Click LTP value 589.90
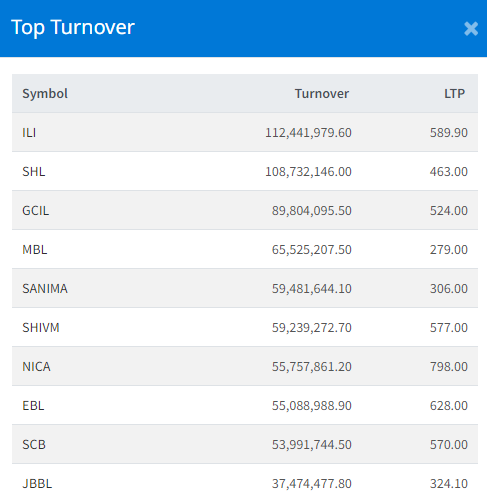The image size is (487, 499). tap(449, 133)
